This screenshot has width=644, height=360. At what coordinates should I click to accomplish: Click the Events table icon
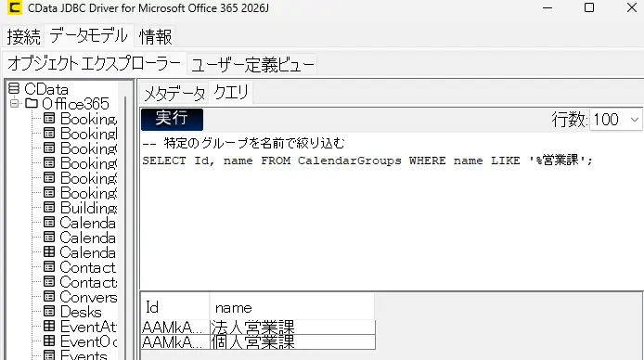pyautogui.click(x=49, y=355)
